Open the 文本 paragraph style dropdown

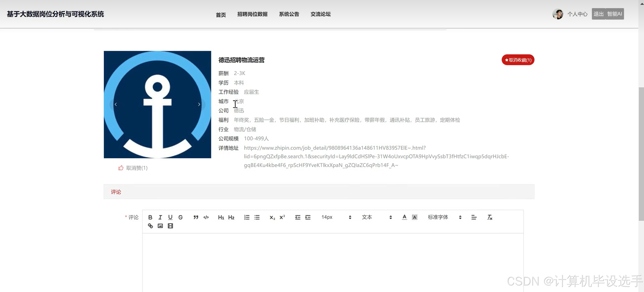[x=377, y=217]
